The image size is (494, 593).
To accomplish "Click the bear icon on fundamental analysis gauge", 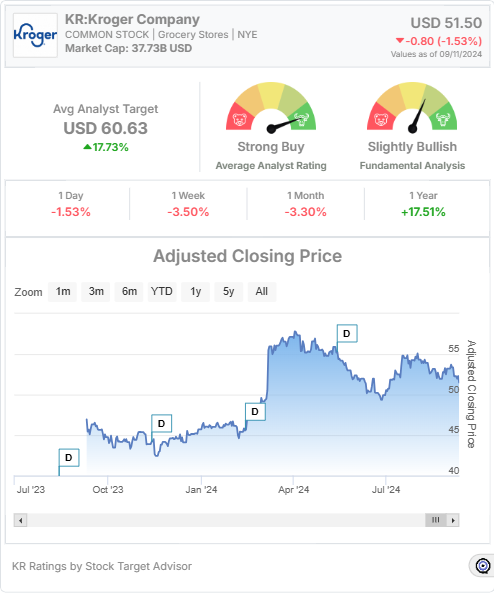I will (381, 120).
